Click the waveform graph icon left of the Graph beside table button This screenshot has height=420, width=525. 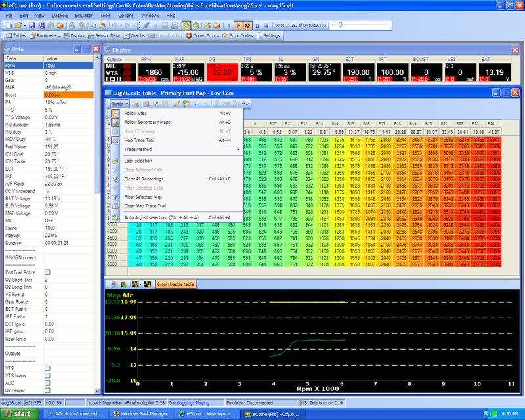click(148, 284)
